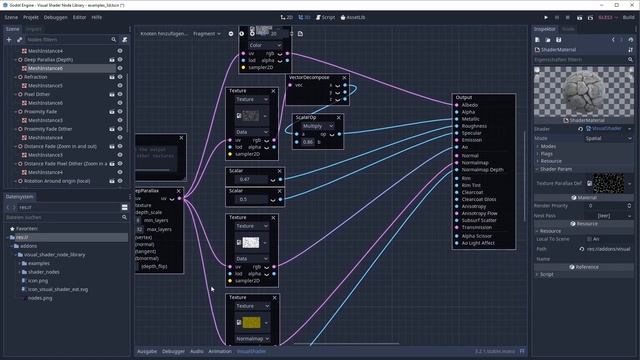Open the AssetLib workspace
Image resolution: width=640 pixels, height=360 pixels.
(x=353, y=18)
